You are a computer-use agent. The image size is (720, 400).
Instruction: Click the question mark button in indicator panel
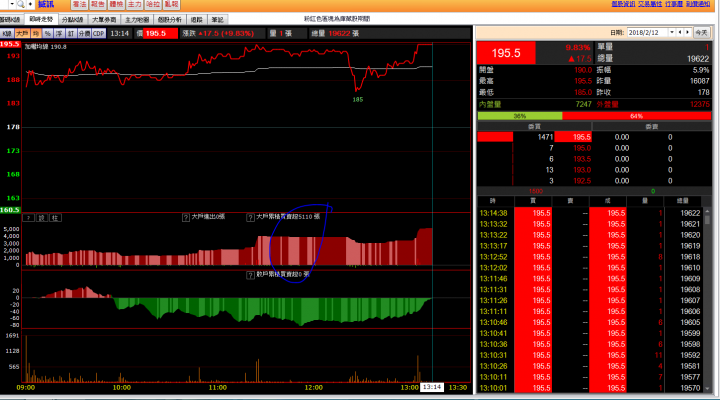click(28, 218)
